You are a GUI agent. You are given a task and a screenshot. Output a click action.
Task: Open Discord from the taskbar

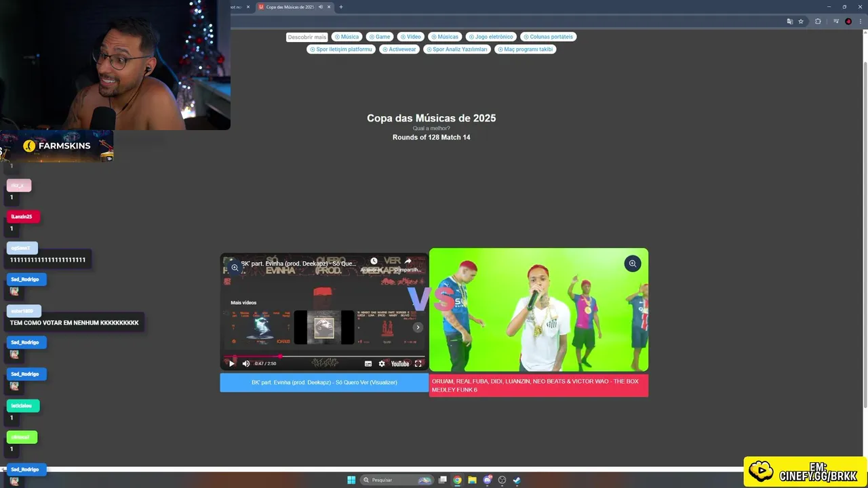click(x=488, y=480)
